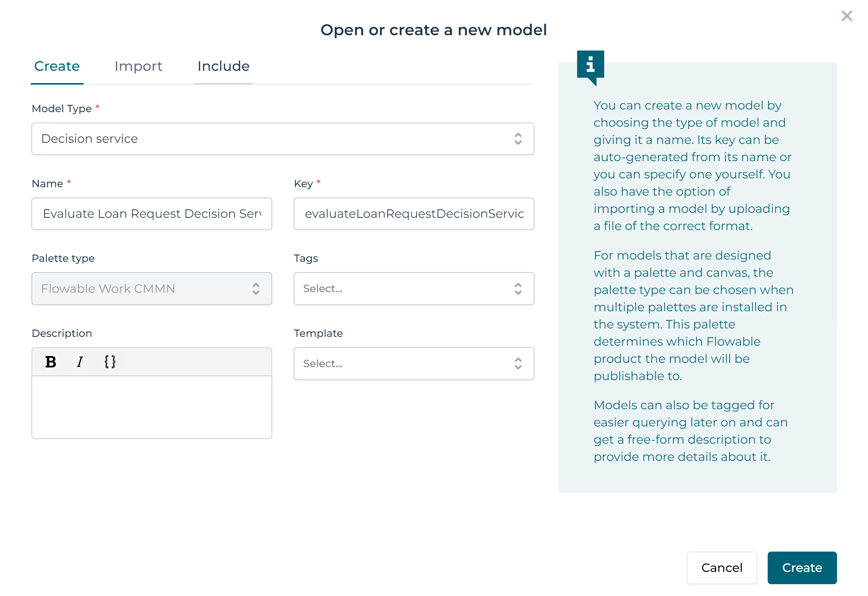The image size is (868, 596).
Task: Click the Create button
Action: [802, 568]
